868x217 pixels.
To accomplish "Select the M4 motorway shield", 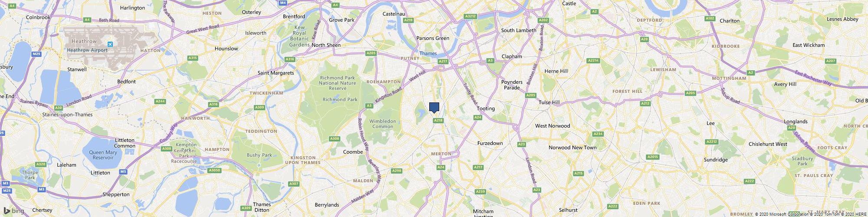I will [283, 2].
